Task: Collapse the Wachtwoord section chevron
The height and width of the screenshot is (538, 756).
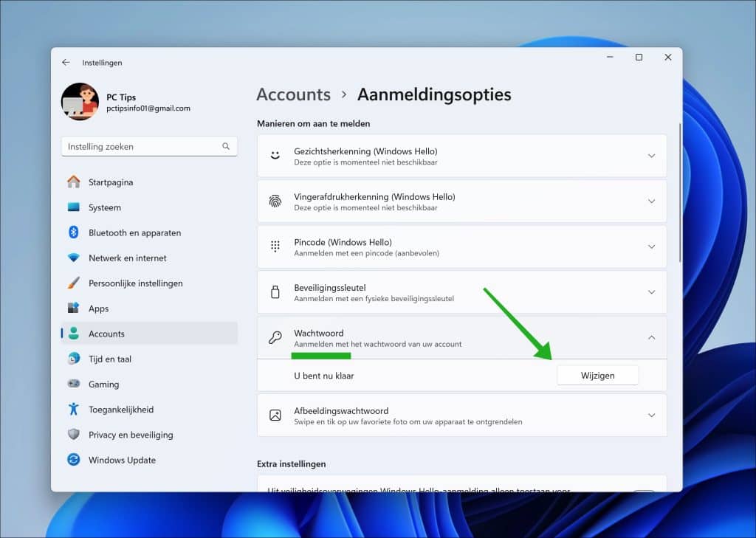Action: pos(651,337)
